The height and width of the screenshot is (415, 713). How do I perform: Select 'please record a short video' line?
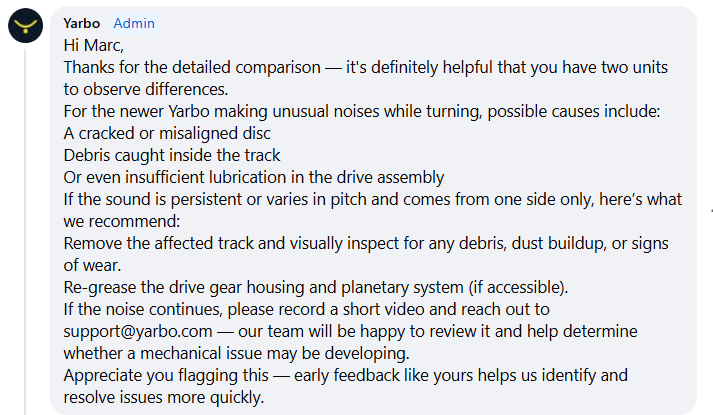306,310
